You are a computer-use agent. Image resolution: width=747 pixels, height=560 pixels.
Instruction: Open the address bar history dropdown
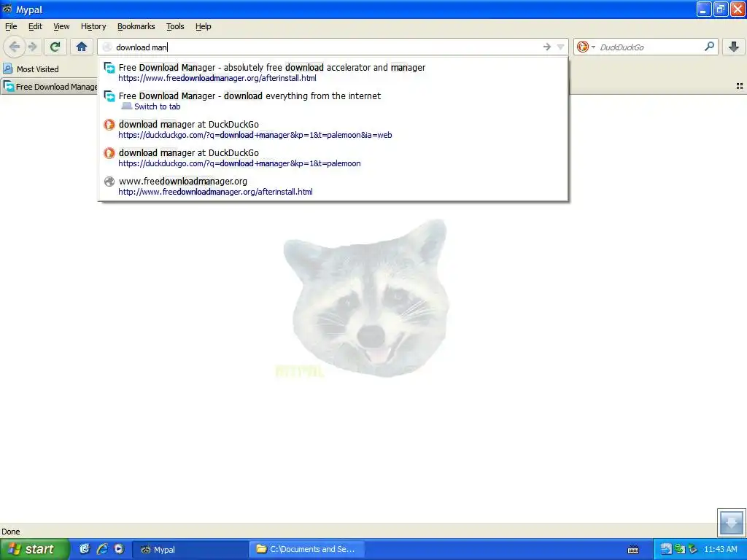(x=560, y=47)
